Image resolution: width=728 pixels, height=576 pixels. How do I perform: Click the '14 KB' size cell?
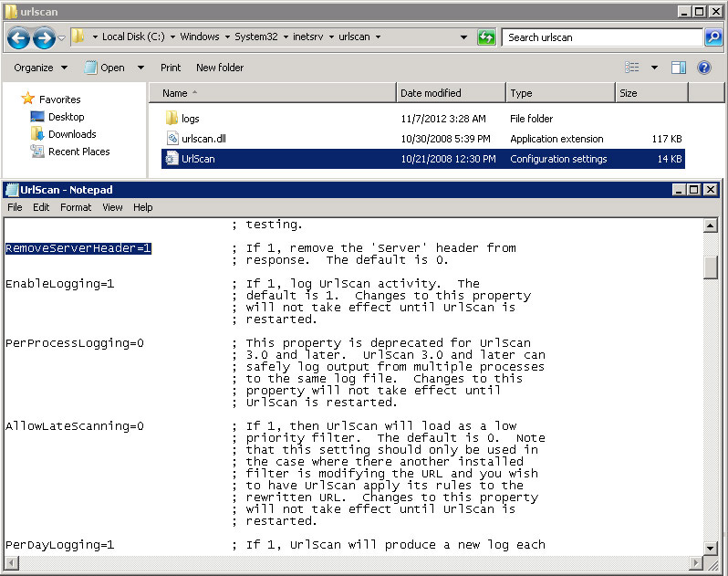pyautogui.click(x=670, y=159)
